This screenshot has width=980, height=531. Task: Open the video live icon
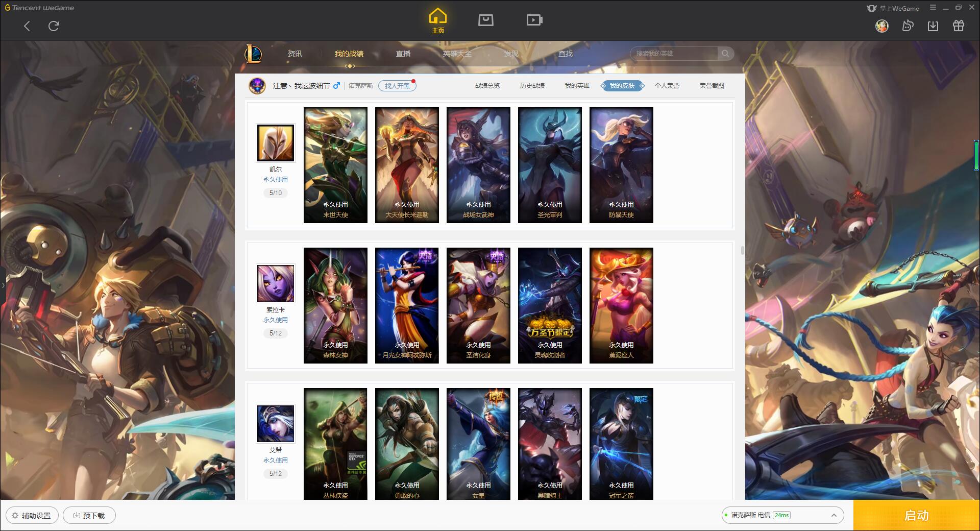(x=534, y=20)
